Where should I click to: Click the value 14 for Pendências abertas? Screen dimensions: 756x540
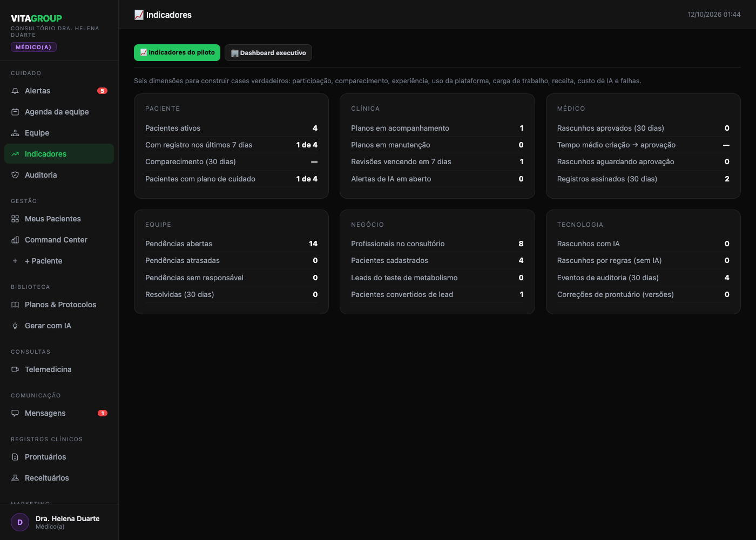(313, 244)
